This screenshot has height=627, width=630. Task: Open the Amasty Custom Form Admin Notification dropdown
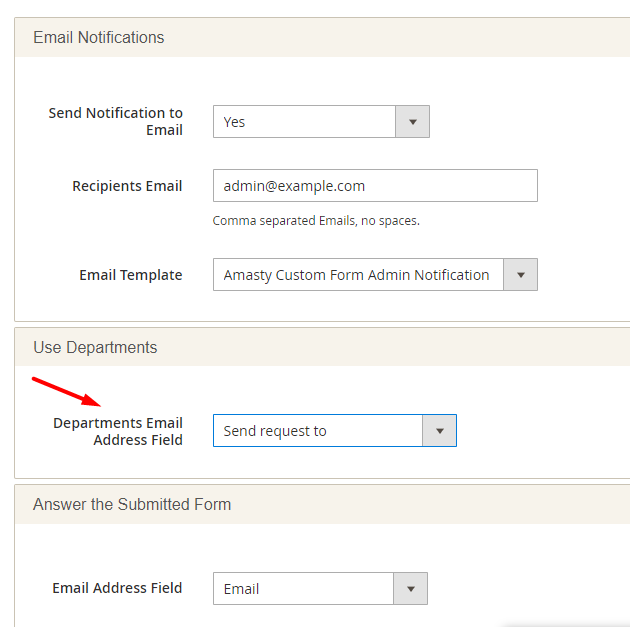point(375,275)
